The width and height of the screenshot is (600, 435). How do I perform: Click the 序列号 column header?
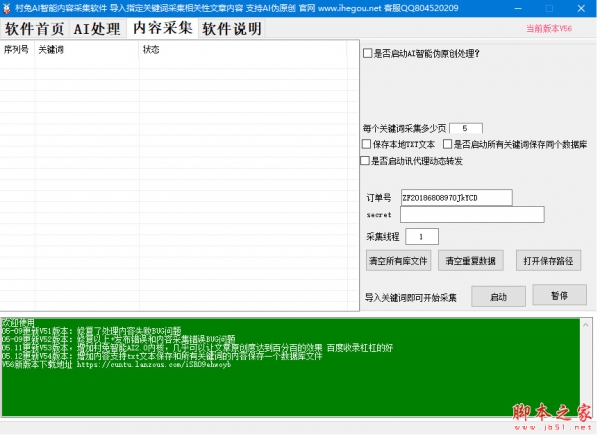pos(17,49)
